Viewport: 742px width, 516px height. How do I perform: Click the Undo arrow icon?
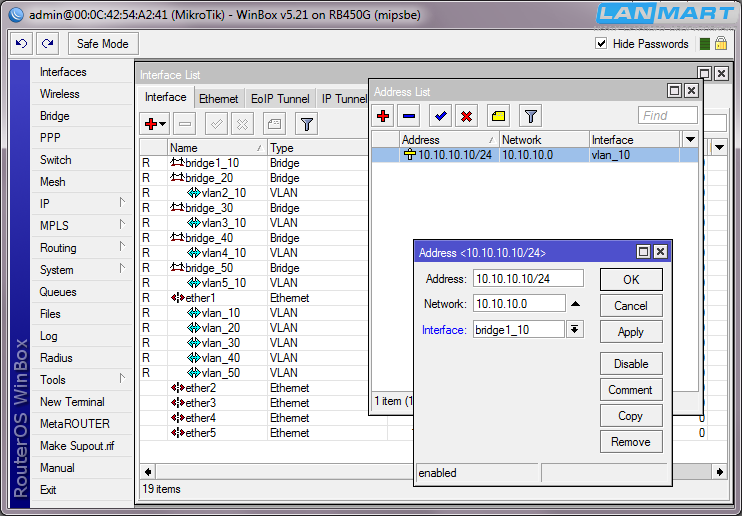point(22,44)
